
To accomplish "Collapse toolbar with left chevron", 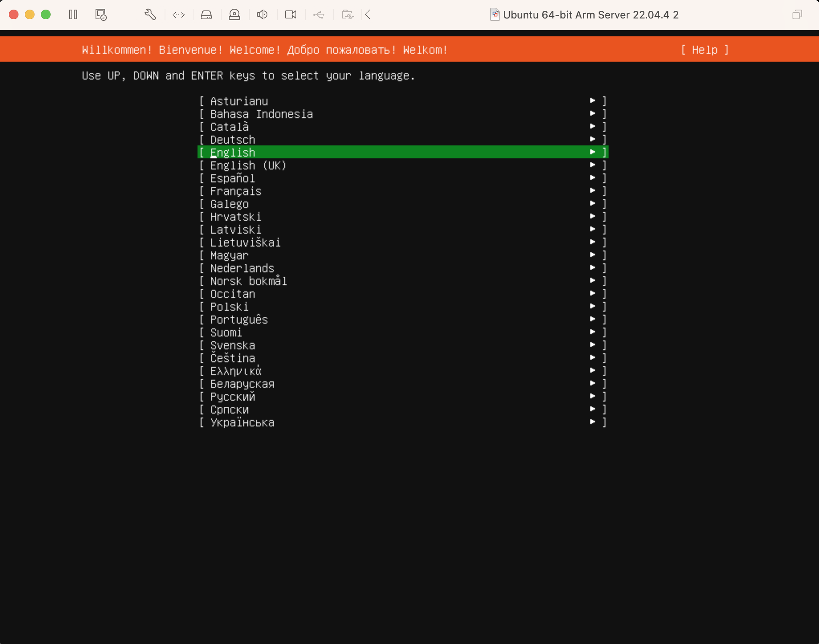I will (x=368, y=15).
